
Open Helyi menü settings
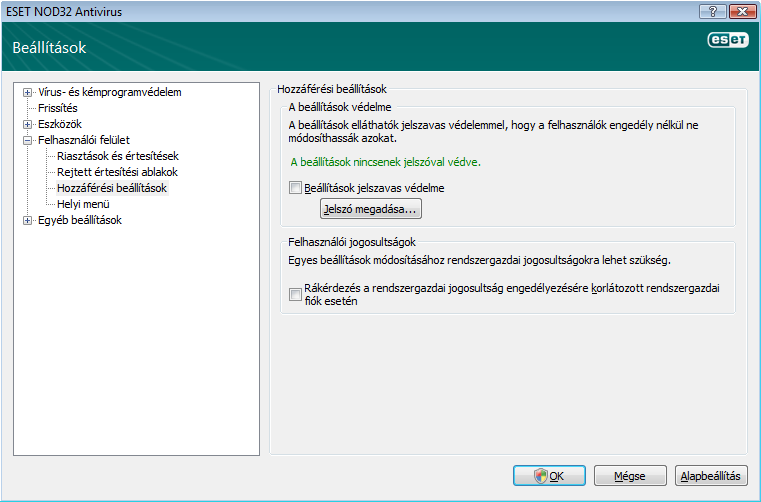coord(83,204)
